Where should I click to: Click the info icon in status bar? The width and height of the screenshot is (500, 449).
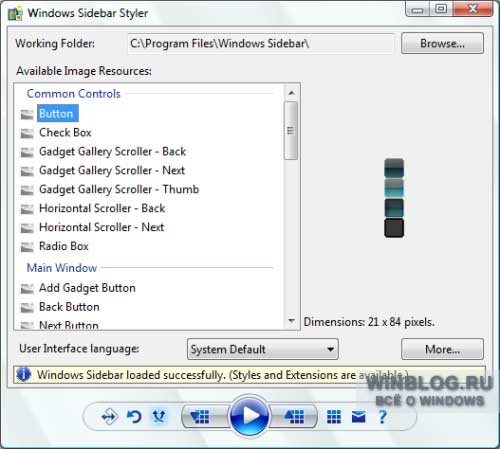[23, 374]
